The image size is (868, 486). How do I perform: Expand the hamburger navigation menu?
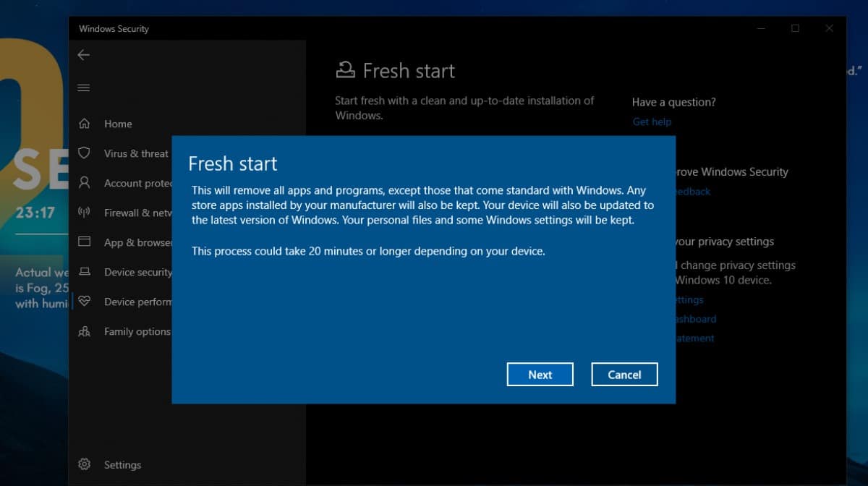tap(83, 87)
